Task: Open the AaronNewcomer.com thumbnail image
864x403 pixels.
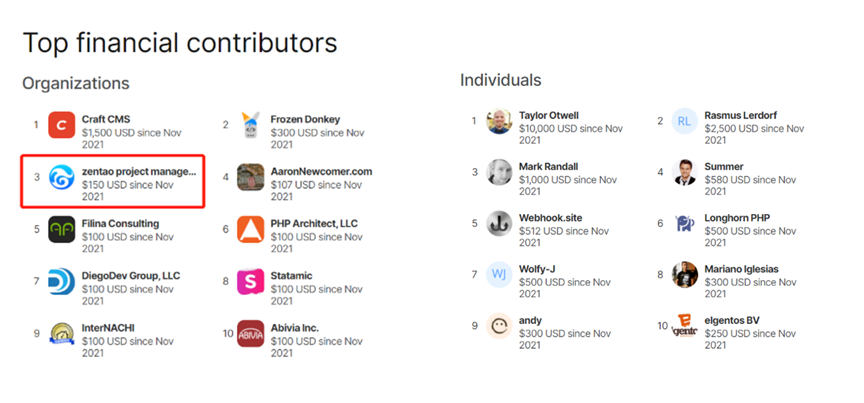Action: [x=250, y=177]
